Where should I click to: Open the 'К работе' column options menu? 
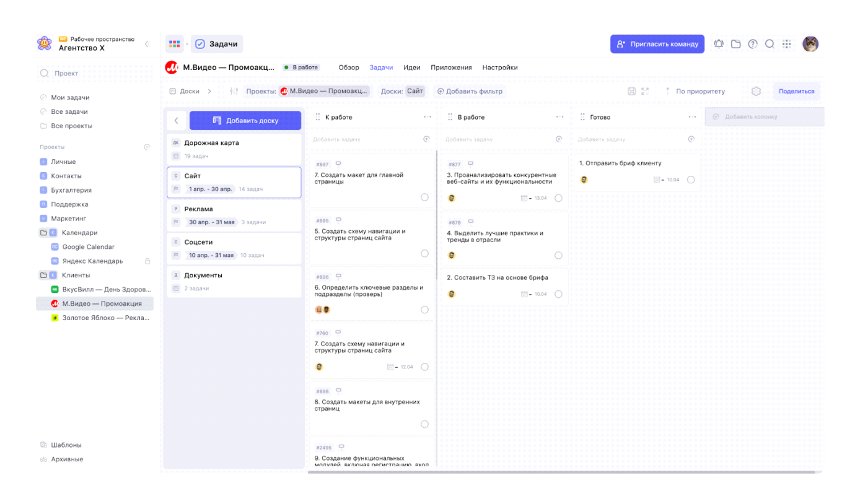pos(427,117)
